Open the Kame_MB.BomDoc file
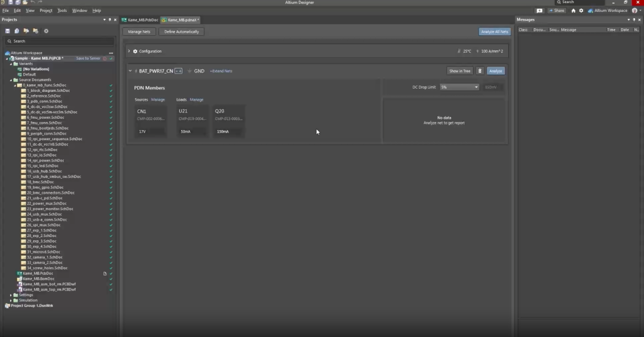644x337 pixels. click(x=38, y=279)
